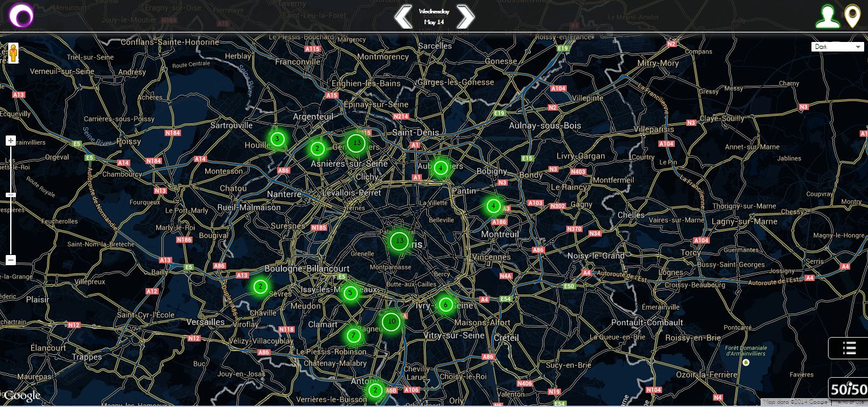Click the Argenteuil label on the map
The height and width of the screenshot is (407, 868).
tap(313, 117)
